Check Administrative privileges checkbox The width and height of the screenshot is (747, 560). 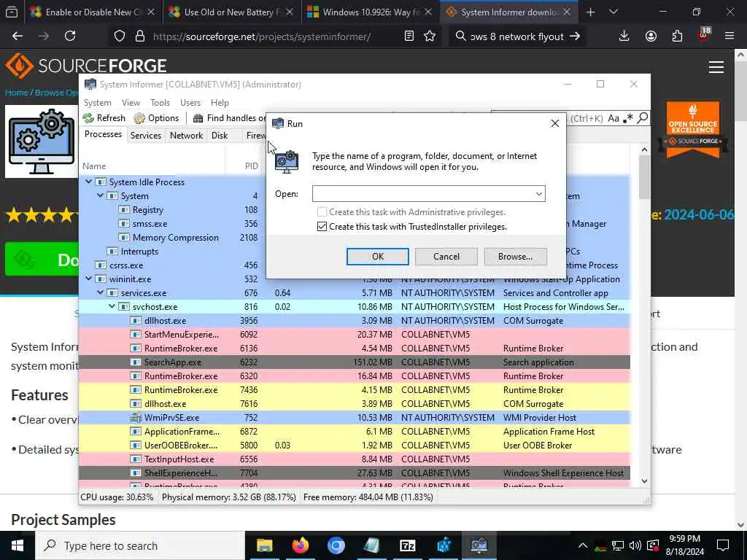322,212
